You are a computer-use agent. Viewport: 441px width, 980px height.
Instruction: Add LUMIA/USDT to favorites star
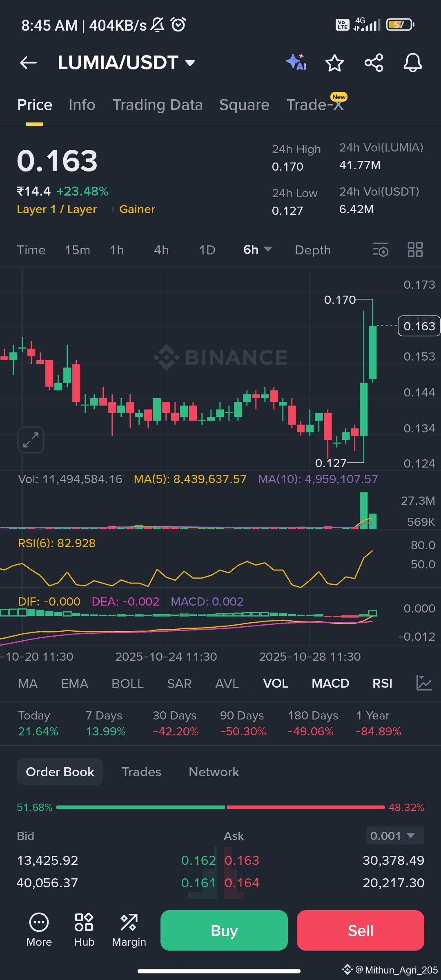pyautogui.click(x=334, y=63)
